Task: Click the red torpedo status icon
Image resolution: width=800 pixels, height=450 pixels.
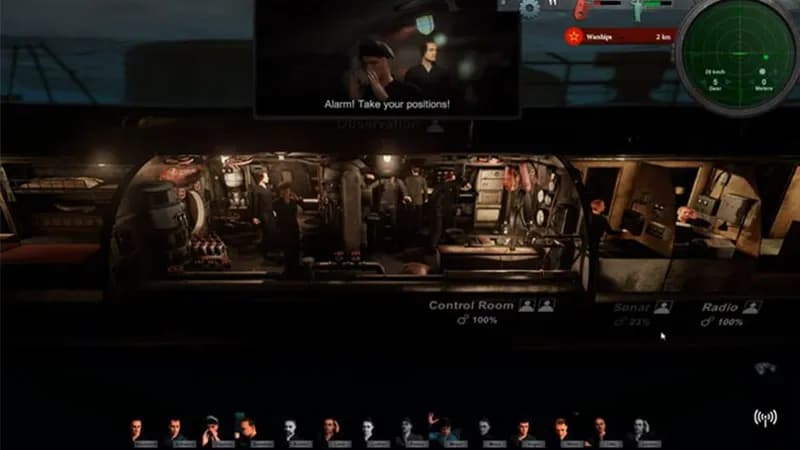Action: 581,9
